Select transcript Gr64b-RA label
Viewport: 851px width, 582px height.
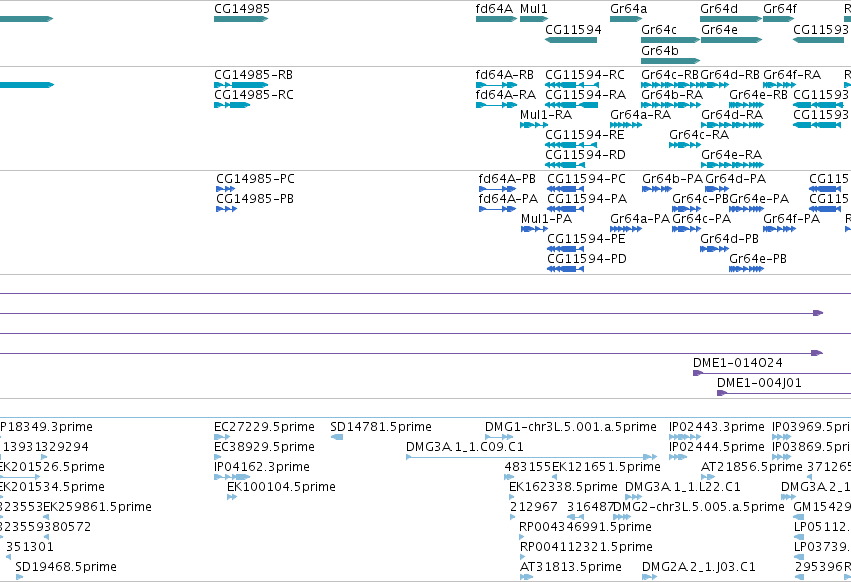pos(672,95)
